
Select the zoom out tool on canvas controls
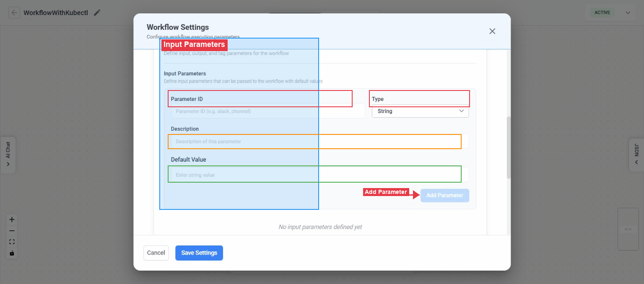pos(12,230)
